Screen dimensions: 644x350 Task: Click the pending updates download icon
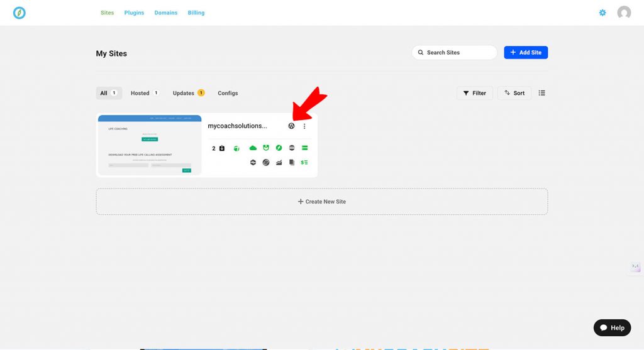coord(221,148)
